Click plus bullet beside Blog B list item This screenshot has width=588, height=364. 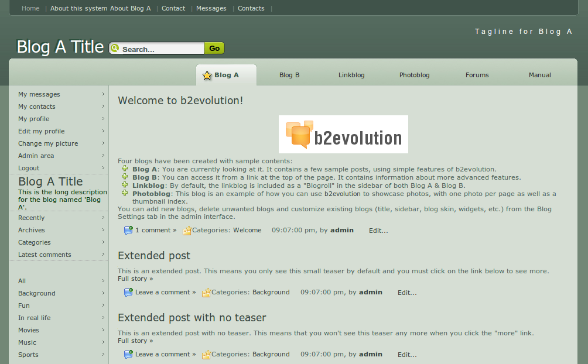click(x=125, y=177)
